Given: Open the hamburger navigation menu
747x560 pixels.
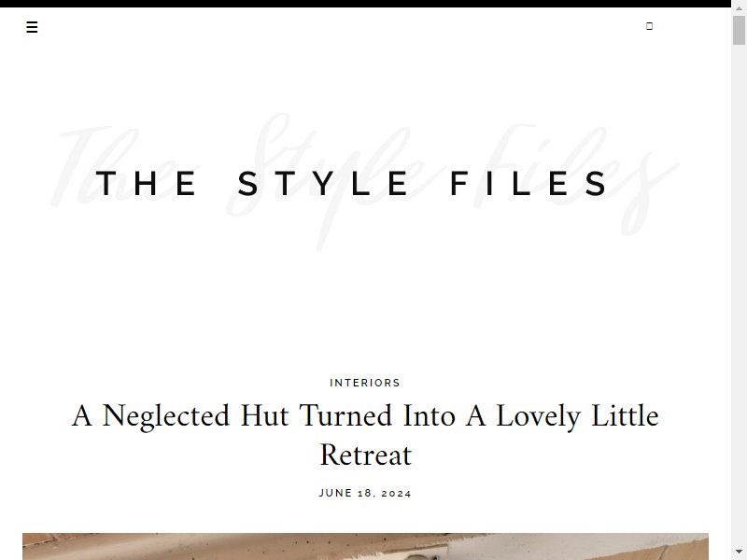Looking at the screenshot, I should click(x=32, y=27).
